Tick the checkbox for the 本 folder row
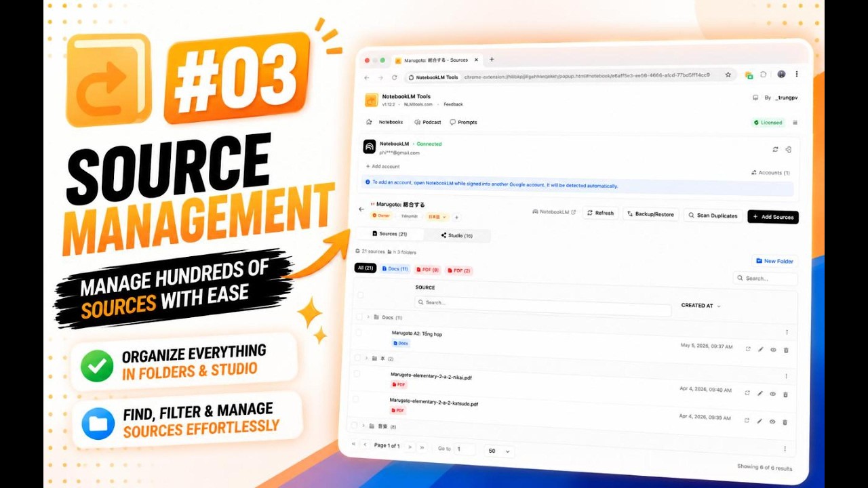Viewport: 868px width, 488px height. tap(357, 357)
